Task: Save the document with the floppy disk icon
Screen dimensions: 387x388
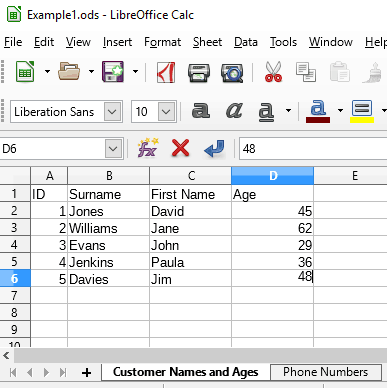Action: coord(113,72)
